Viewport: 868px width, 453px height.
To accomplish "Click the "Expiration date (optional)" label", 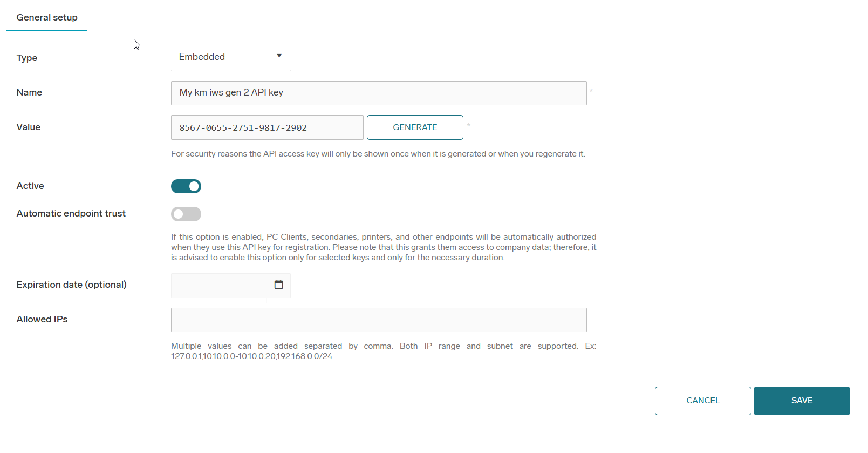I will (x=71, y=285).
